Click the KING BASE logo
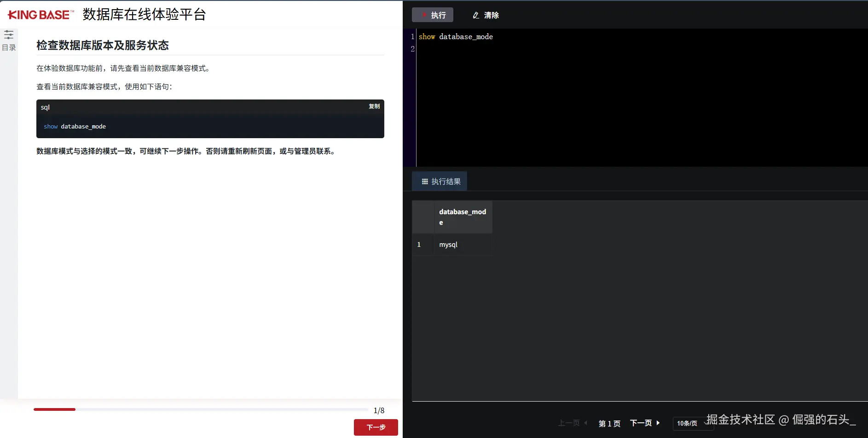The width and height of the screenshot is (868, 438). [39, 14]
